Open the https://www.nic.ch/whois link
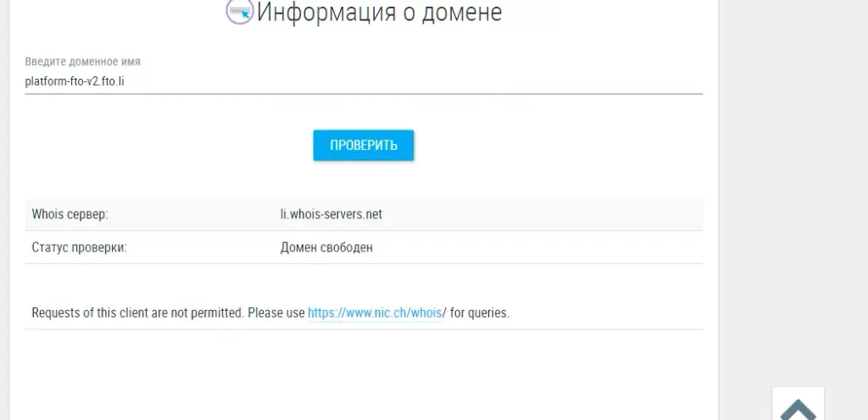 pos(375,312)
